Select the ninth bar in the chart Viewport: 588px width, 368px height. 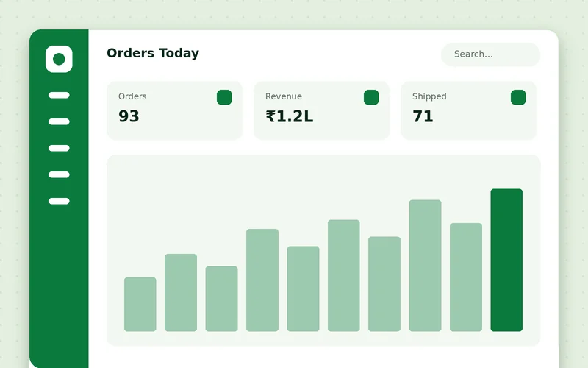(466, 277)
